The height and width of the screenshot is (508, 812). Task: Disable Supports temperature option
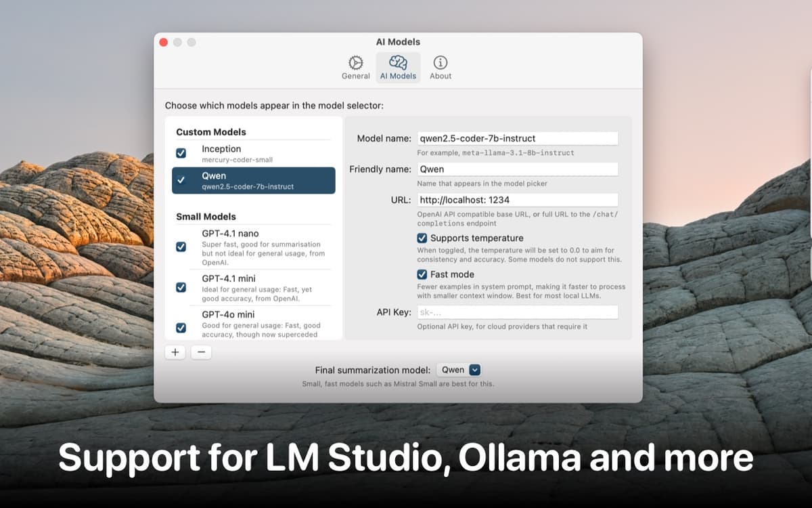coord(422,238)
